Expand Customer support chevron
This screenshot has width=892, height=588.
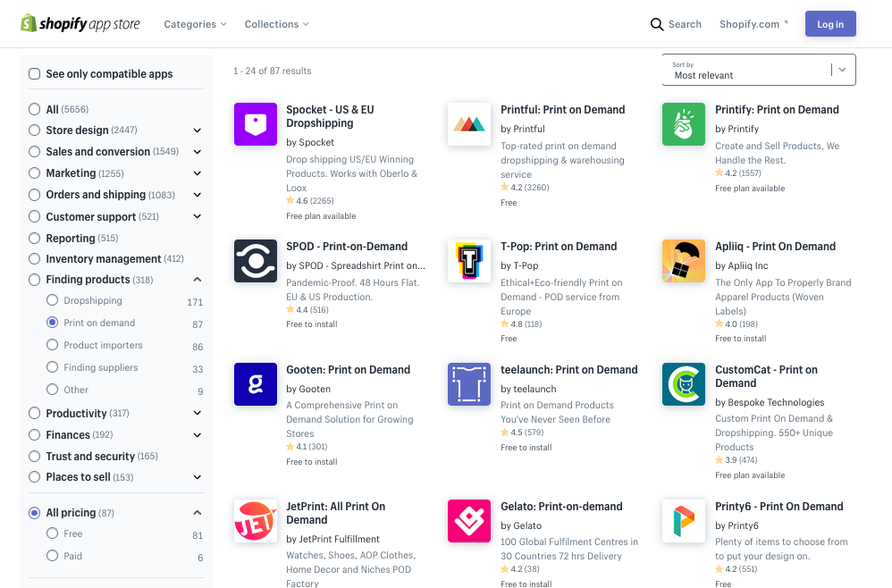pos(198,216)
